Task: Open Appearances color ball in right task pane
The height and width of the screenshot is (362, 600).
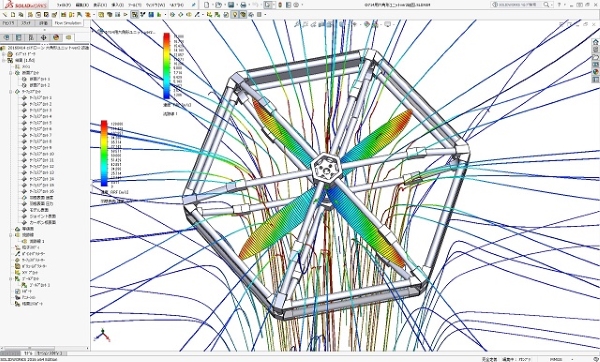Action: [595, 72]
